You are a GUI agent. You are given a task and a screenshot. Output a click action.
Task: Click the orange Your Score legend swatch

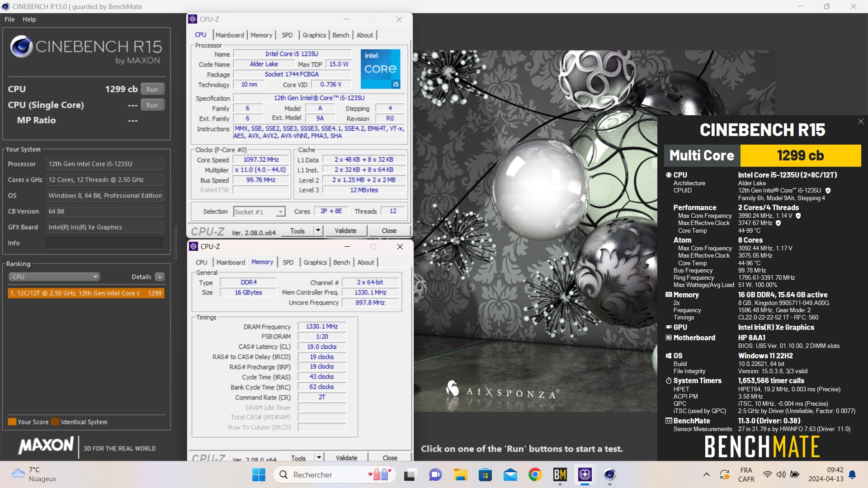pos(12,422)
